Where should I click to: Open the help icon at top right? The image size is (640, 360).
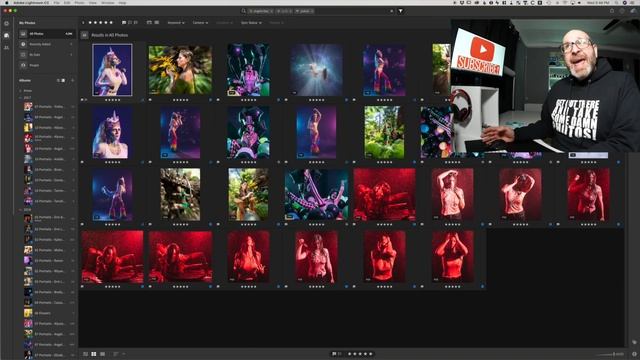coord(622,11)
